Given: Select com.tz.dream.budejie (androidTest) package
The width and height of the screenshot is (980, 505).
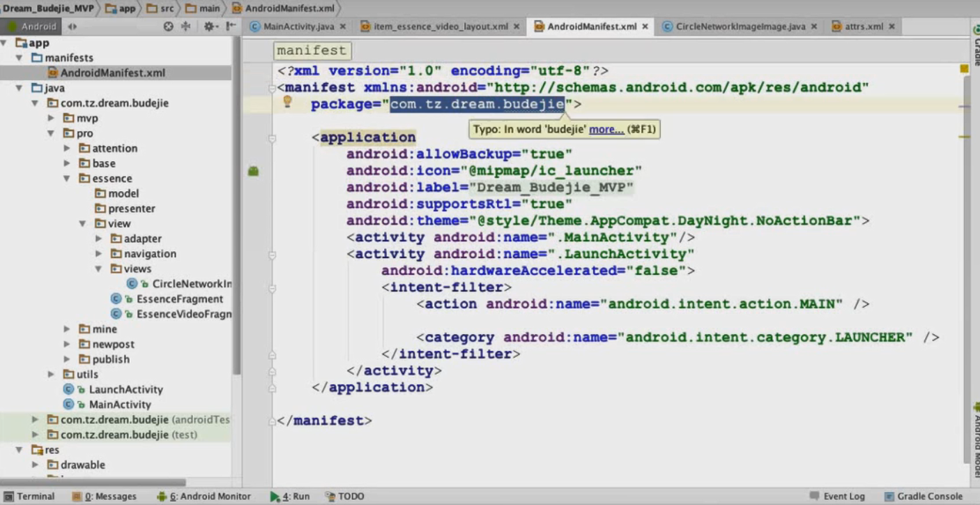Looking at the screenshot, I should pos(138,419).
